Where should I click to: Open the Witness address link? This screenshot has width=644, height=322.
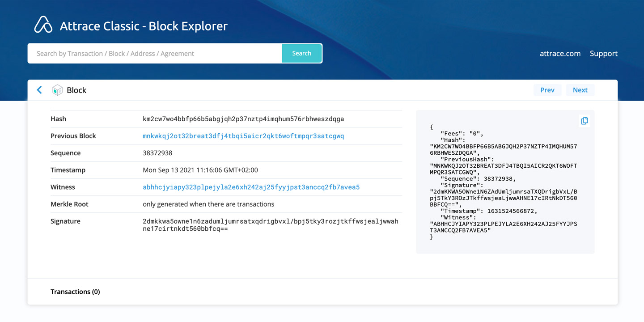(x=251, y=187)
